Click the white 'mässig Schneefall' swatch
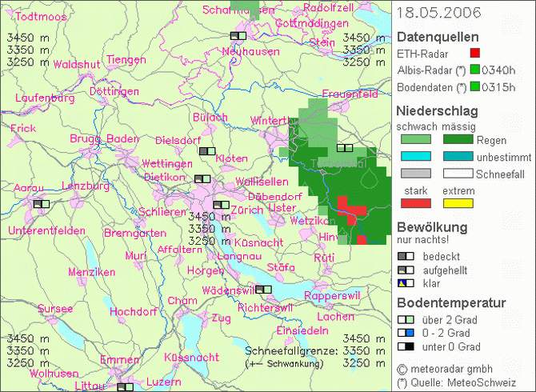Image resolution: width=536 pixels, height=392 pixels. [458, 174]
